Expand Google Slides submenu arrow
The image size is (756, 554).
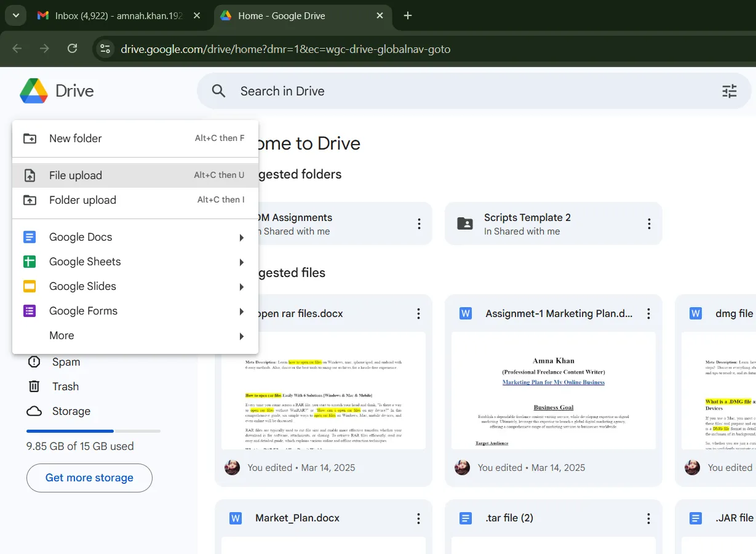point(242,287)
